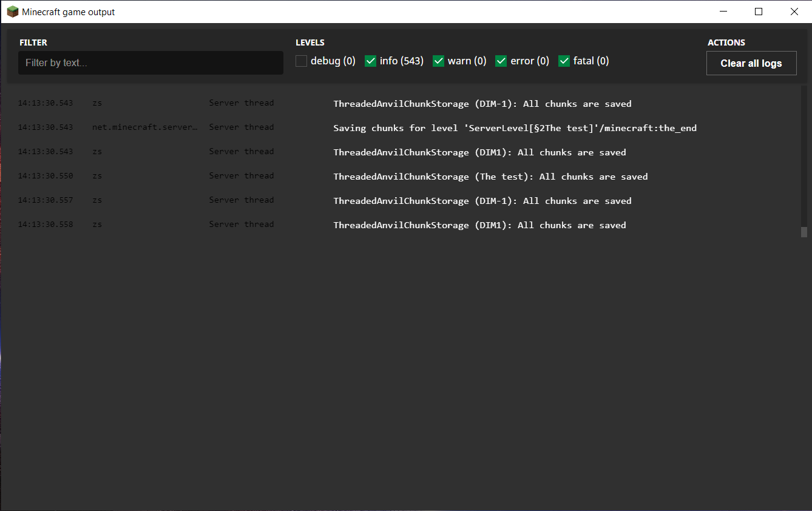Click the log list scrollbar thumb
The image size is (812, 511).
click(x=804, y=232)
